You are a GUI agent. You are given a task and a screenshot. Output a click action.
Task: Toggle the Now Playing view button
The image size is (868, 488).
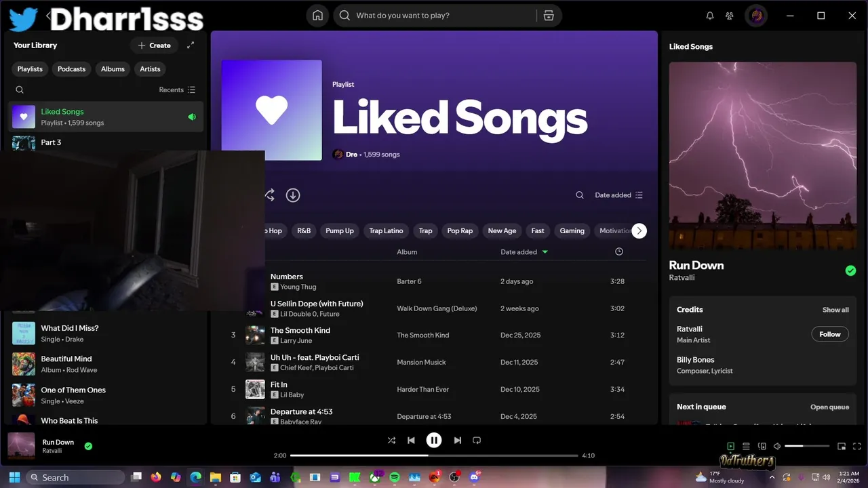coord(730,446)
